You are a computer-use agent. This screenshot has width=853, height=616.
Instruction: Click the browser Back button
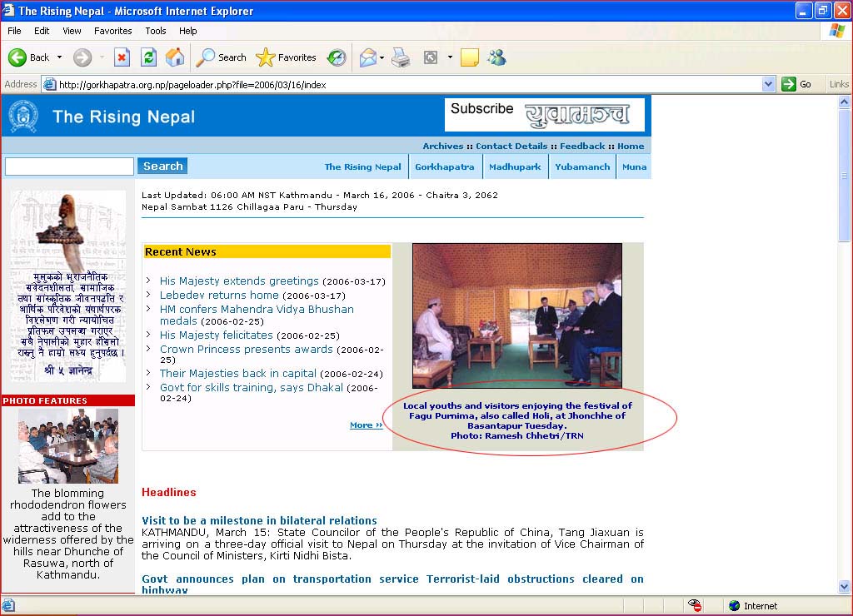[29, 57]
